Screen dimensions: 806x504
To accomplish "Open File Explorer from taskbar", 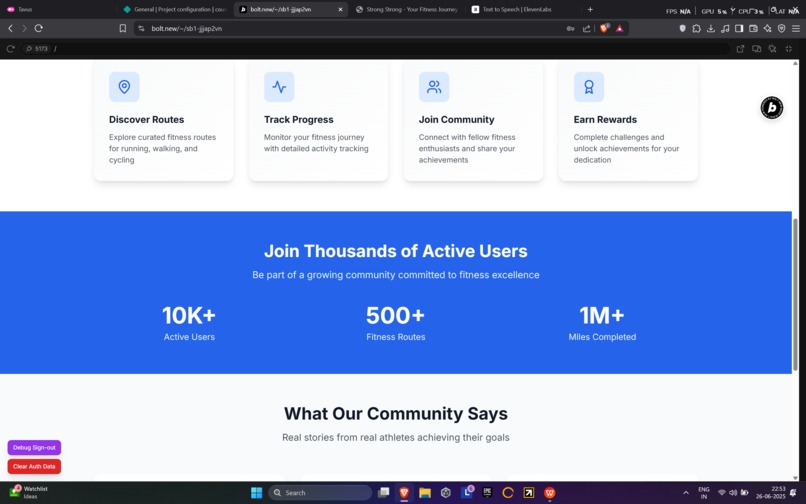I will coord(425,493).
